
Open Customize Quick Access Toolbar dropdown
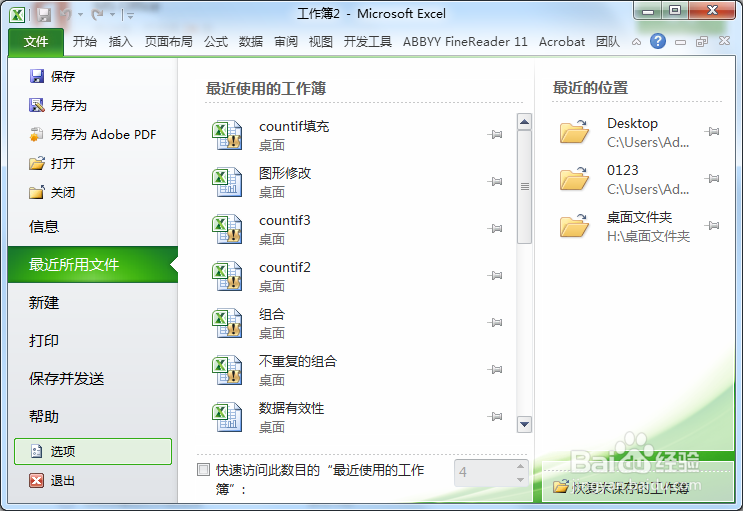pos(130,16)
